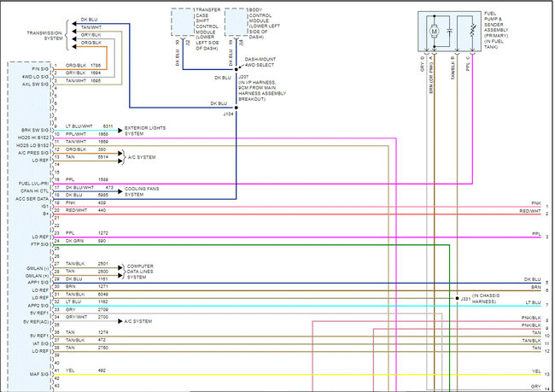The height and width of the screenshot is (392, 555).
Task: Click the Transfer Case Shift Control Module box
Action: click(183, 22)
